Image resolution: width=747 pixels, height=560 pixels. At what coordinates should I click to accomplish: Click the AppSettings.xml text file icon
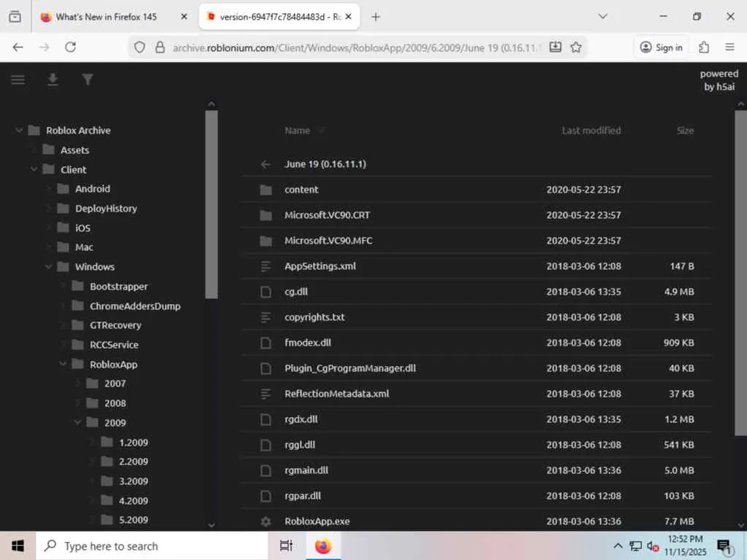tap(266, 266)
